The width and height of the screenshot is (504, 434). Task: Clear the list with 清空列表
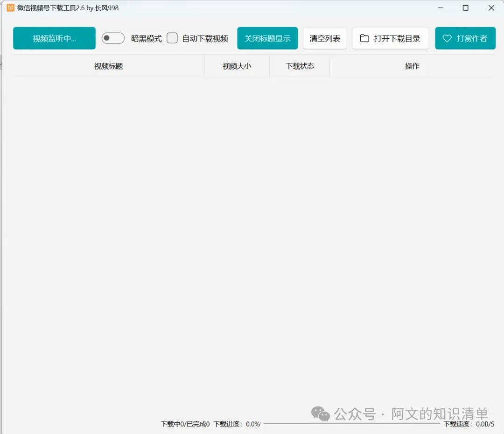tap(325, 38)
